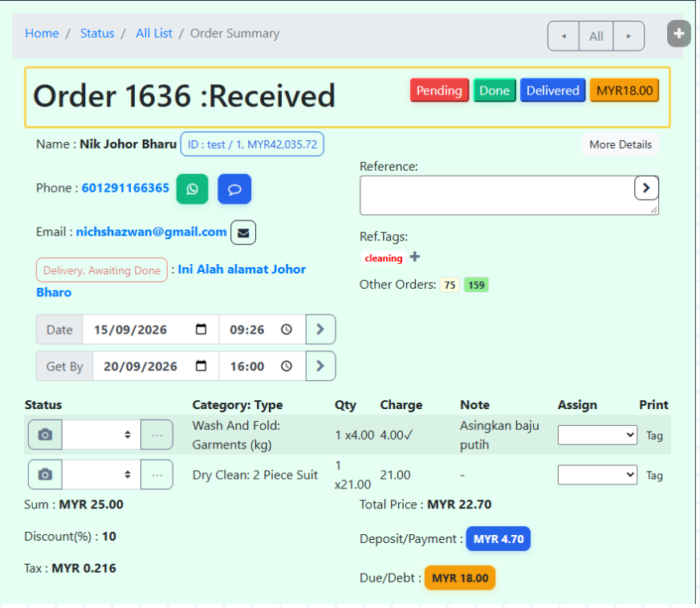
Task: Click the 4.00✓ charge value
Action: tap(396, 435)
